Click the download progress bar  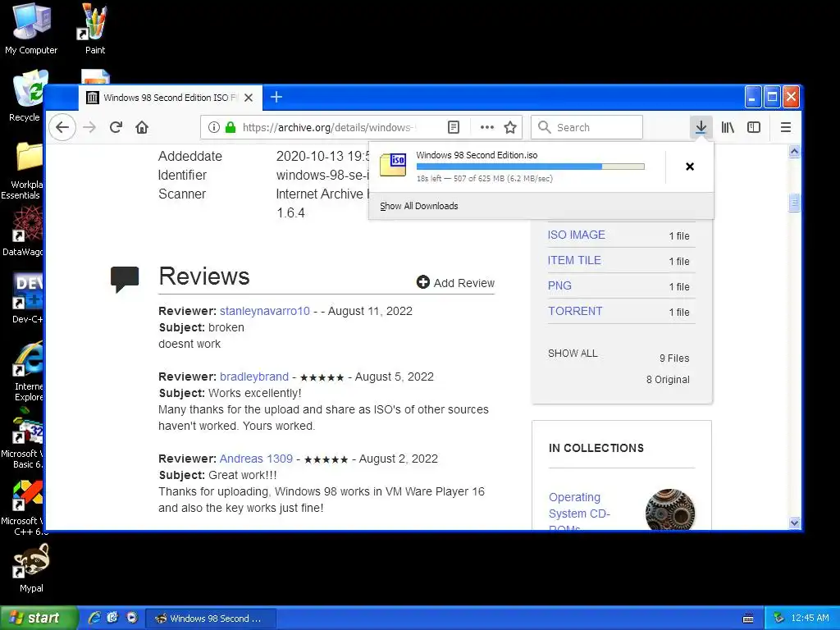(x=531, y=167)
